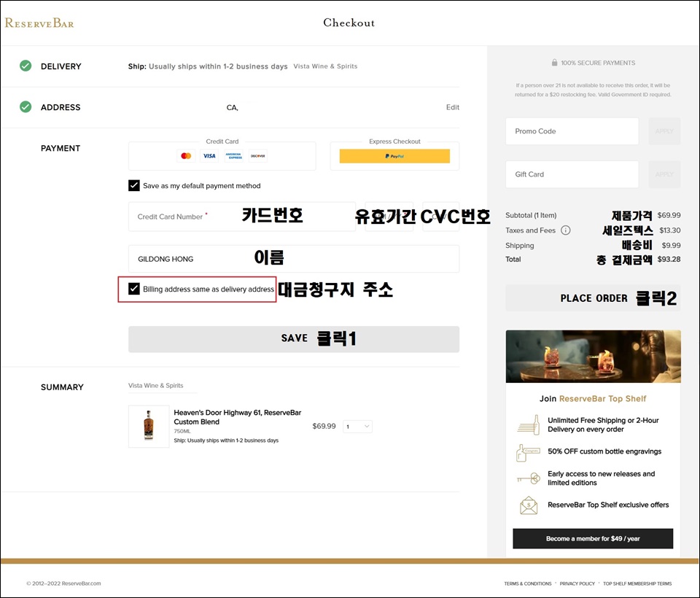Click the 2012–2022 ReserveBar.com copyright text
Image resolution: width=700 pixels, height=598 pixels.
63,583
